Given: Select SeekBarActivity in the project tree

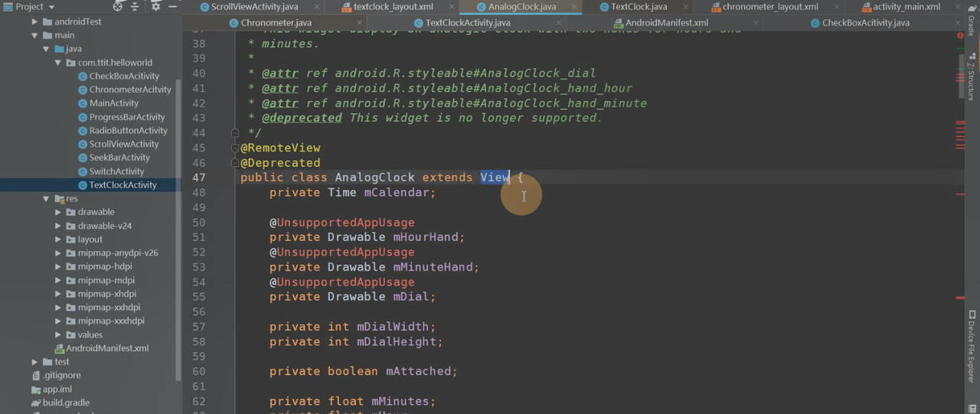Looking at the screenshot, I should (119, 158).
